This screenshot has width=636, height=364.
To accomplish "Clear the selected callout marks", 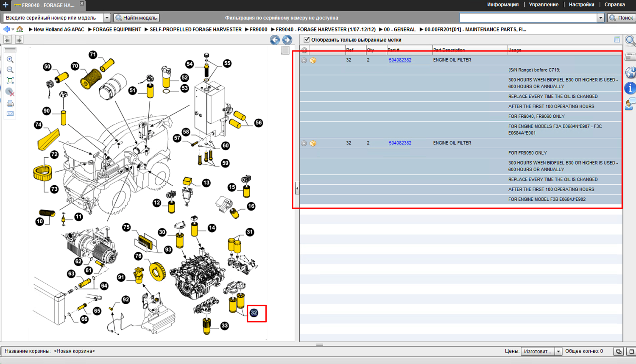I will point(10,92).
